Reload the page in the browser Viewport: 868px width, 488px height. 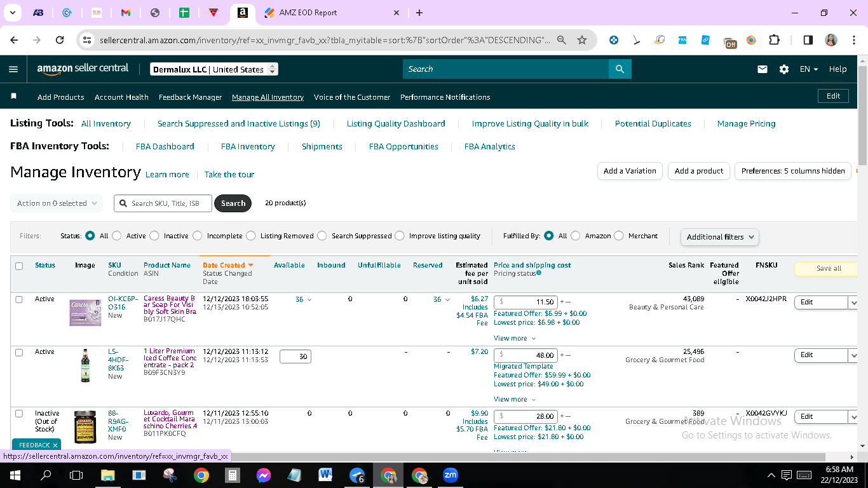(x=60, y=40)
